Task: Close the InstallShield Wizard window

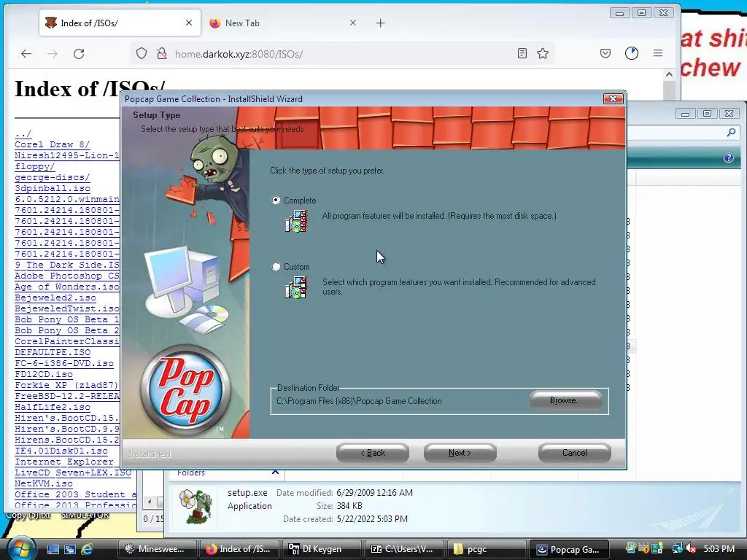Action: pyautogui.click(x=613, y=98)
